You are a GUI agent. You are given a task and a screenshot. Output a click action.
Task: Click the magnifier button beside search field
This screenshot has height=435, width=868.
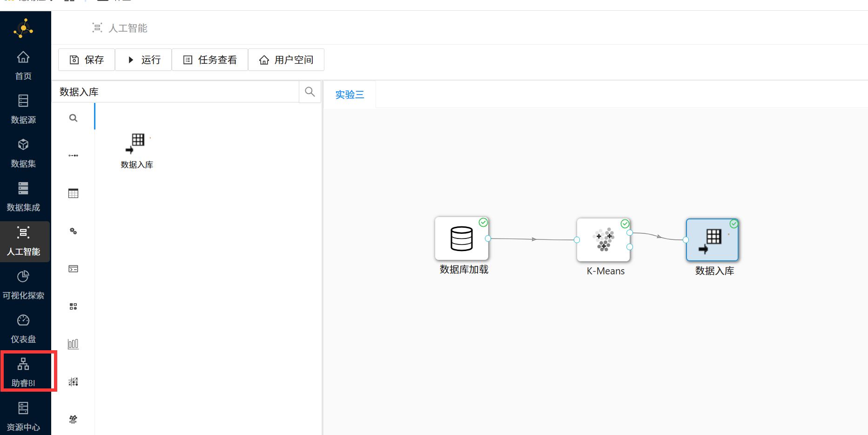tap(310, 92)
